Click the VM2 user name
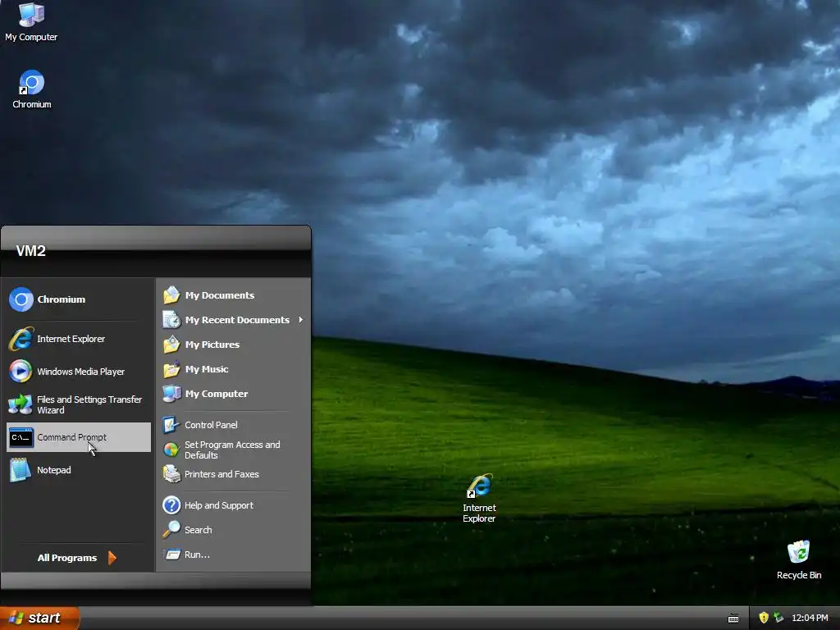This screenshot has width=840, height=630. tap(30, 251)
